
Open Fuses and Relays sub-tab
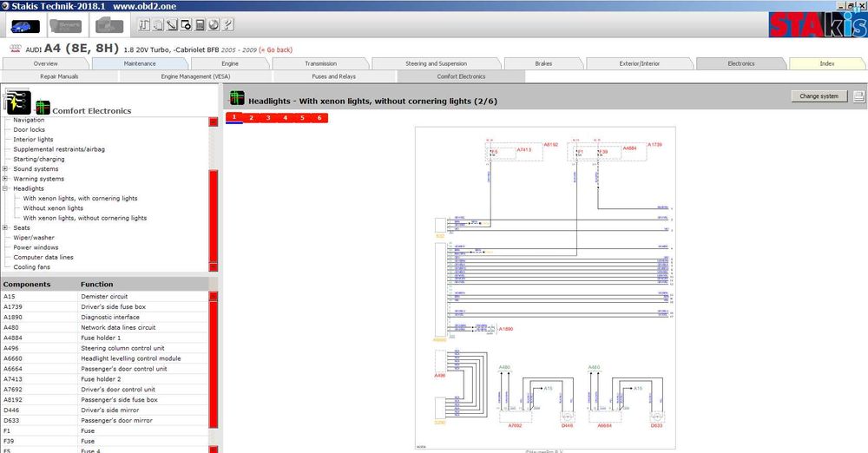coord(334,76)
